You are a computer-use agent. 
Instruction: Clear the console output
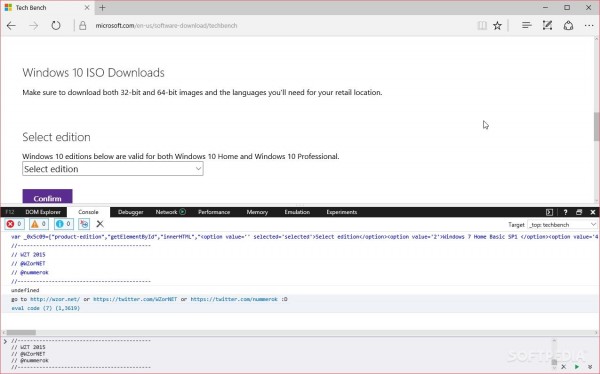click(100, 224)
